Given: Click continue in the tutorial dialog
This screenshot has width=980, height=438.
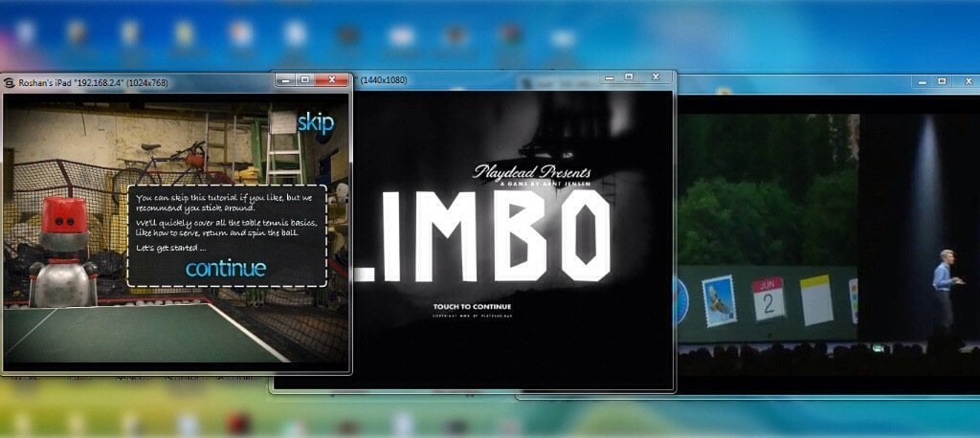Looking at the screenshot, I should (226, 268).
